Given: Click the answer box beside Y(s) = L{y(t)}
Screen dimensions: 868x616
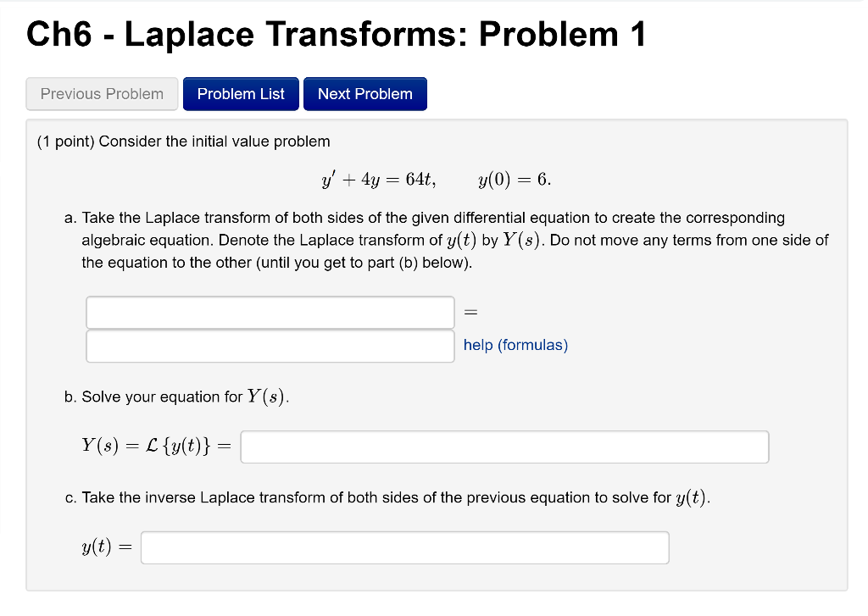Looking at the screenshot, I should coord(504,447).
